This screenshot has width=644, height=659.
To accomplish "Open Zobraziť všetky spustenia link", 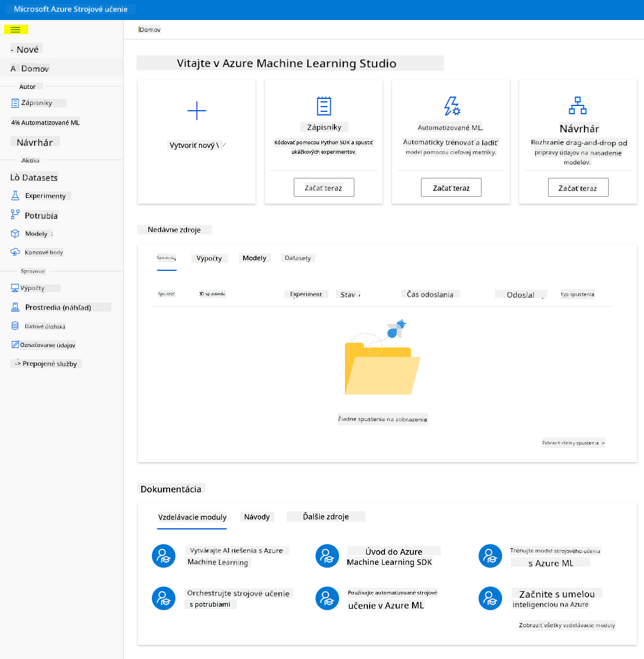I will tap(573, 442).
